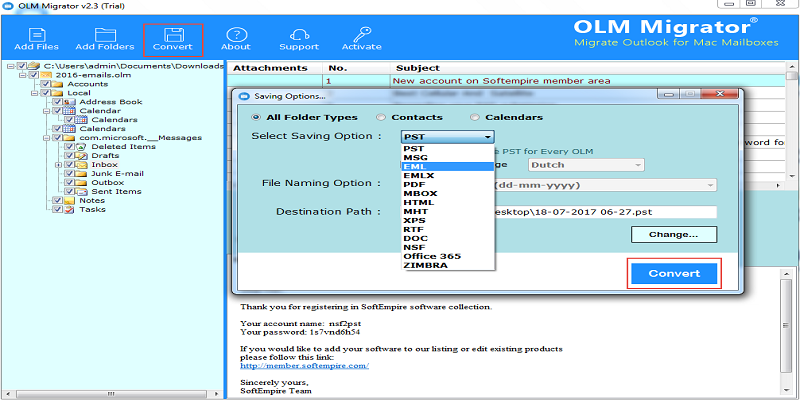Image resolution: width=800 pixels, height=400 pixels.
Task: Click the Address Book folder icon
Action: pyautogui.click(x=69, y=102)
